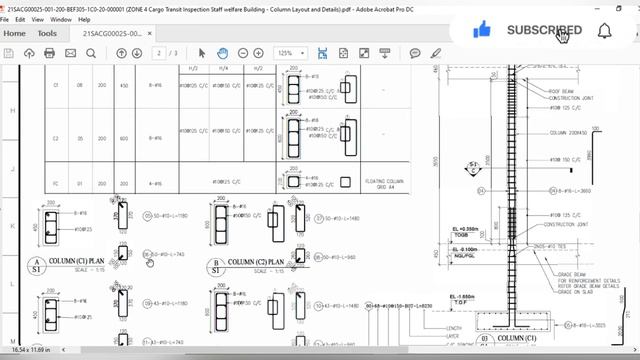
Task: Enter full screen mode icon
Action: pyautogui.click(x=364, y=53)
